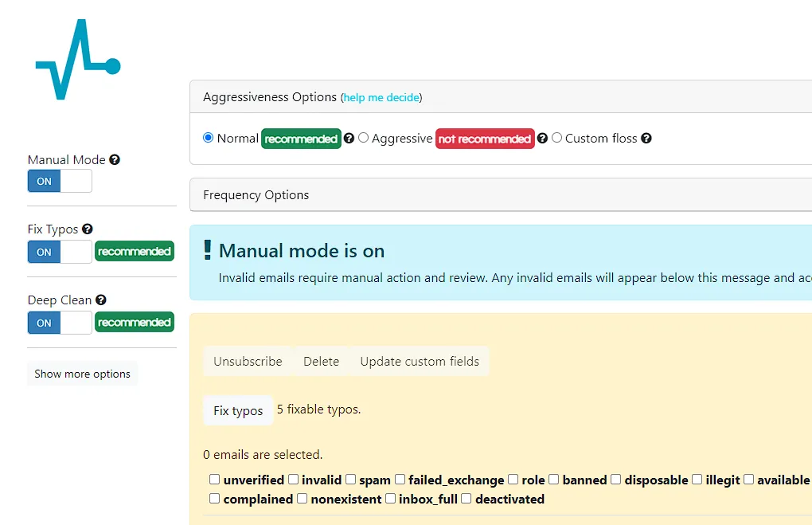Image resolution: width=812 pixels, height=525 pixels.
Task: Check the unverified filter checkbox
Action: (x=214, y=480)
